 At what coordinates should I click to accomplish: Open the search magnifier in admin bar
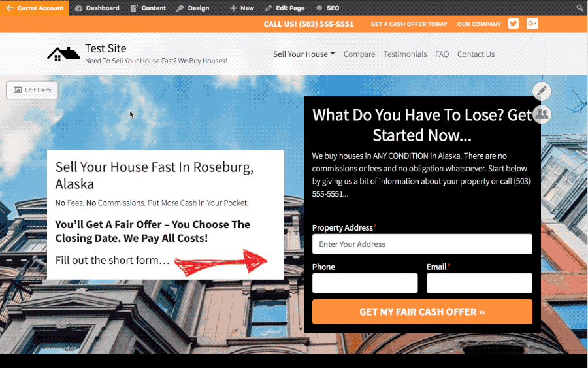[580, 8]
